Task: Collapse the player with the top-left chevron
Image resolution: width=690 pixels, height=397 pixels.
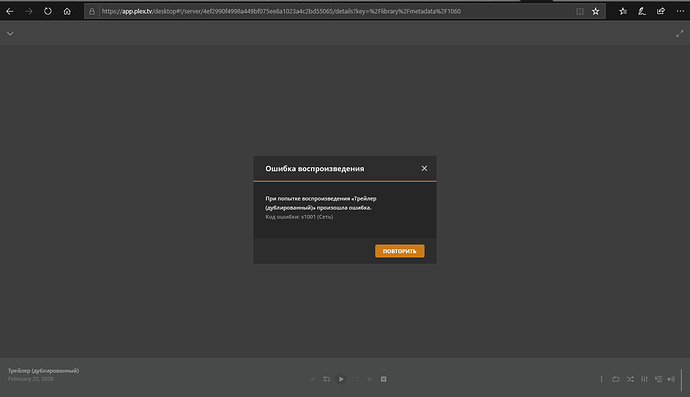Action: (10, 33)
